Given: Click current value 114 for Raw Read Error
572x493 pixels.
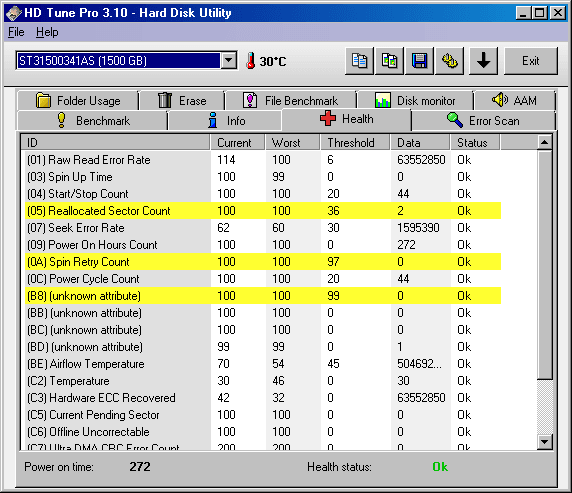Looking at the screenshot, I should (226, 160).
